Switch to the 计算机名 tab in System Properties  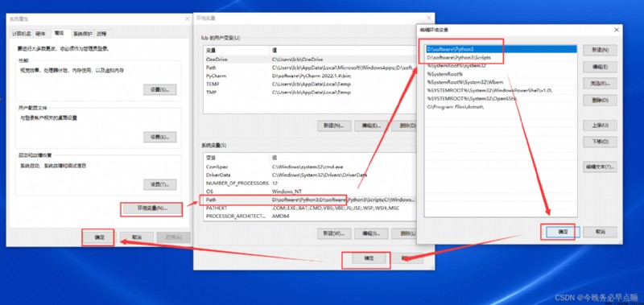22,34
